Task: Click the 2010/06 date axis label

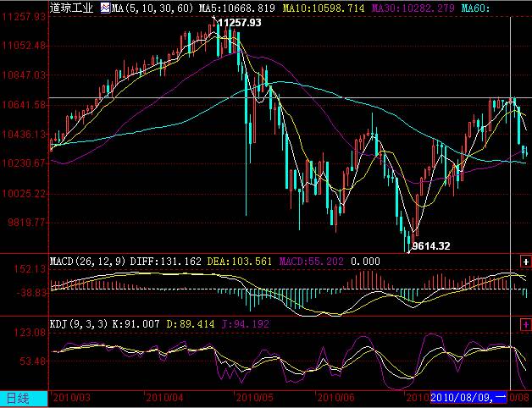Action: point(336,397)
